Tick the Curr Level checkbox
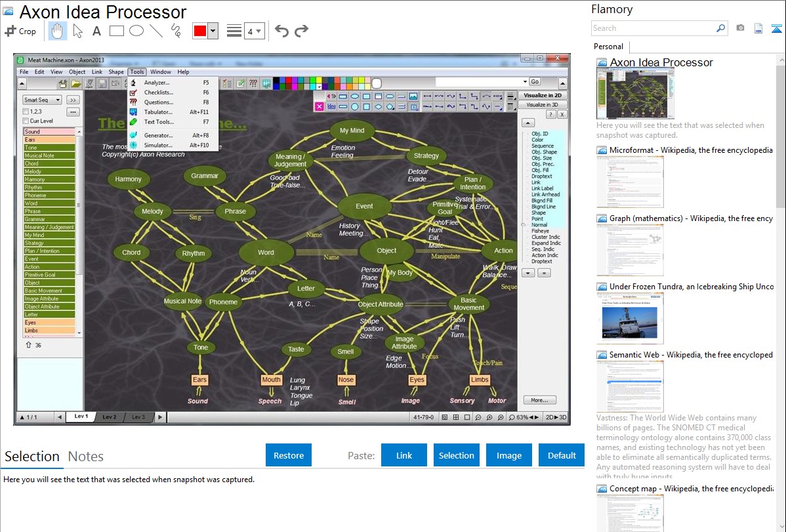Screen dimensions: 786x532 click(x=26, y=121)
